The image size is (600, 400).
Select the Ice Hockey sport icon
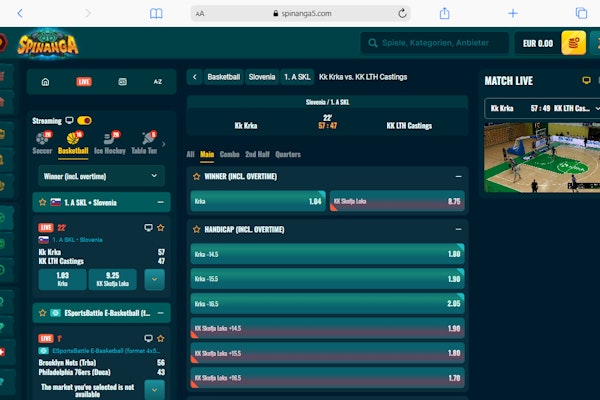[110, 143]
